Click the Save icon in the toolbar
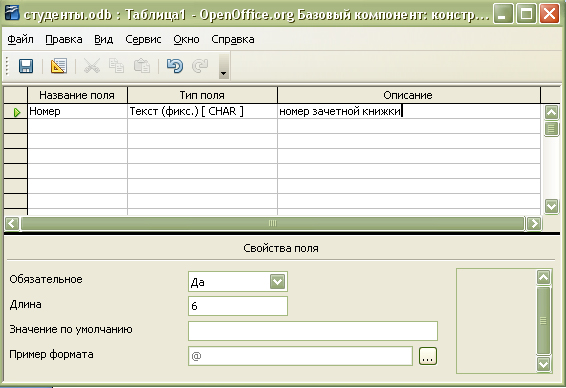The width and height of the screenshot is (566, 388). pos(26,66)
